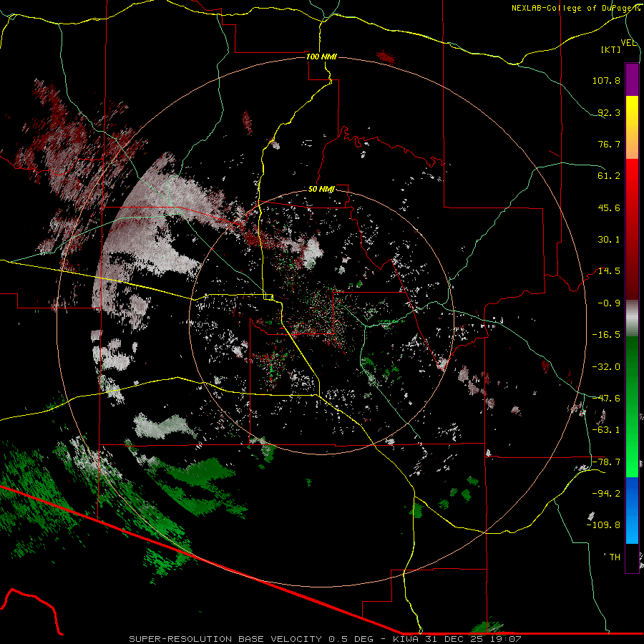Click the blue segment of the velocity color bar
This screenshot has width=644, height=644.
pos(632,510)
